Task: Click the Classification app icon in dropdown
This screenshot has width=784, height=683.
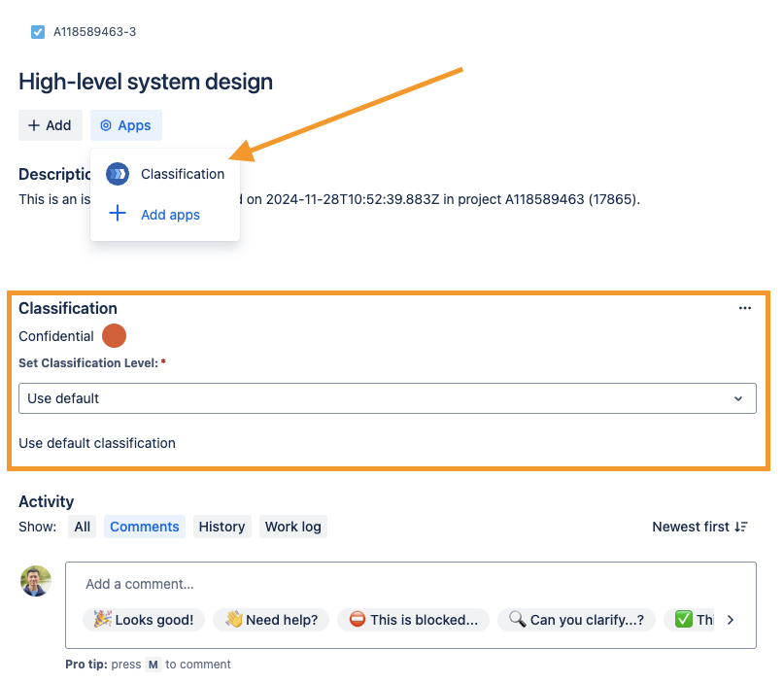Action: point(118,174)
